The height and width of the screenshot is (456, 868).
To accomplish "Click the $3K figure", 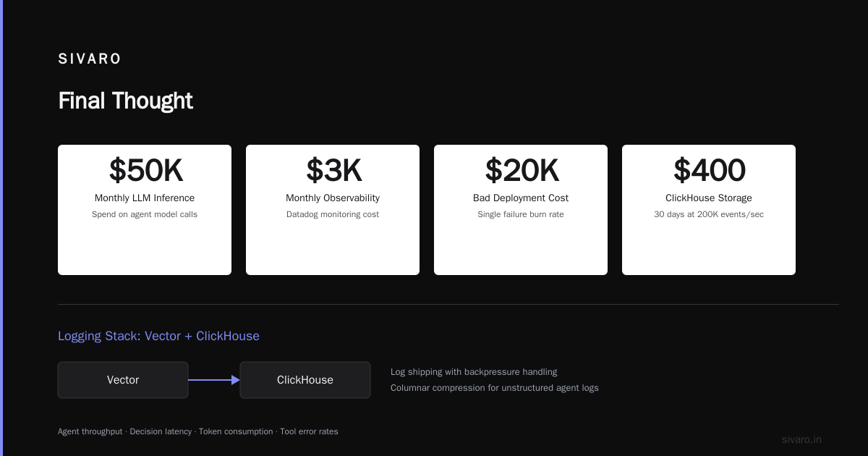I will point(333,170).
